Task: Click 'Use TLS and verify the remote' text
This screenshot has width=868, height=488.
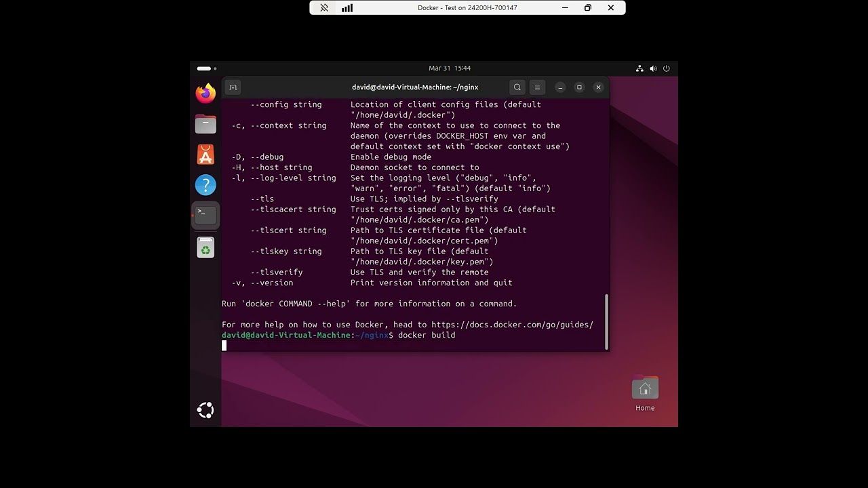Action: click(x=419, y=272)
